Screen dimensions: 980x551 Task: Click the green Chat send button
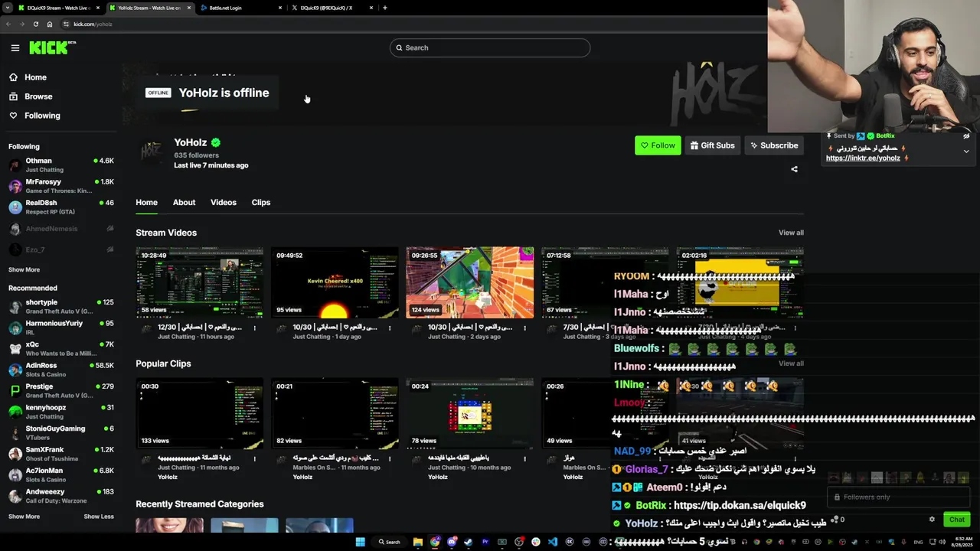click(x=957, y=520)
